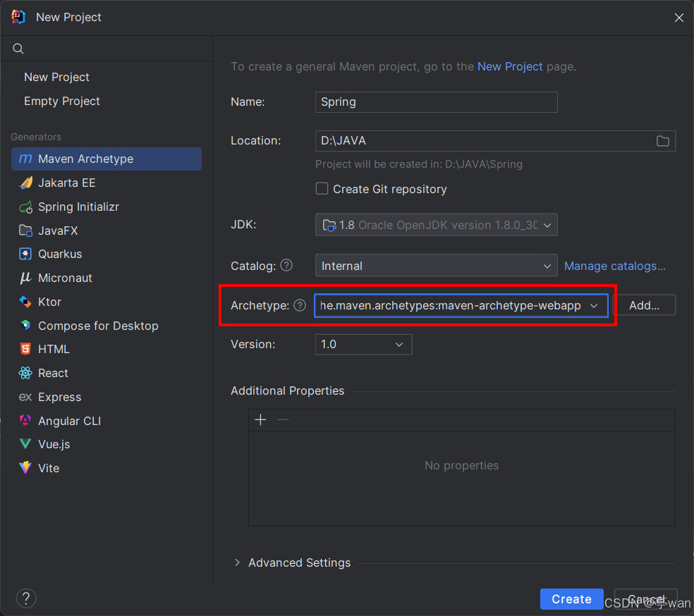
Task: Click the Ktor logo icon
Action: click(25, 302)
